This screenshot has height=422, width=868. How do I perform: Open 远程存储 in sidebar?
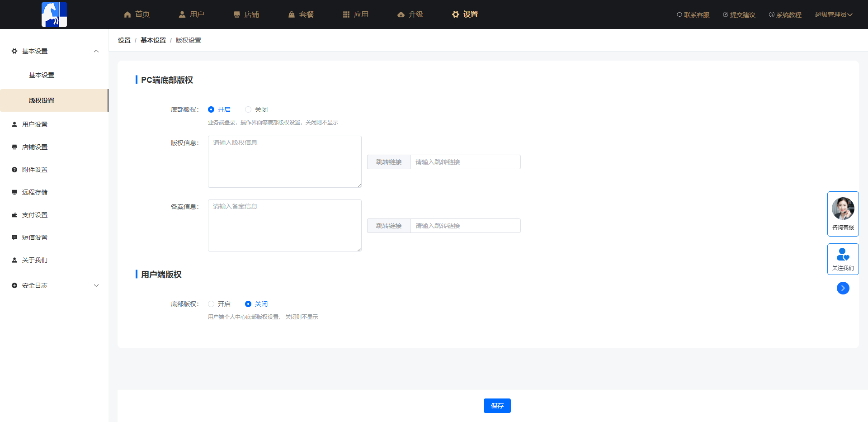click(54, 192)
